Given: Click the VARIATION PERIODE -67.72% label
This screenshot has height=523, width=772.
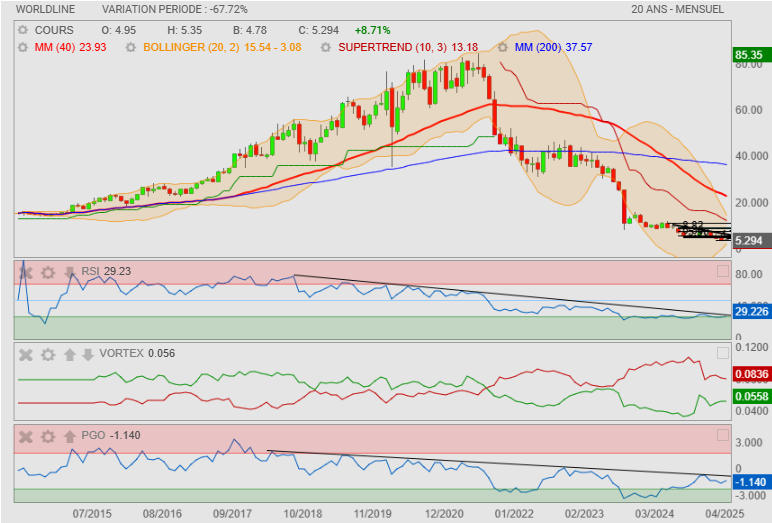Looking at the screenshot, I should pyautogui.click(x=175, y=9).
